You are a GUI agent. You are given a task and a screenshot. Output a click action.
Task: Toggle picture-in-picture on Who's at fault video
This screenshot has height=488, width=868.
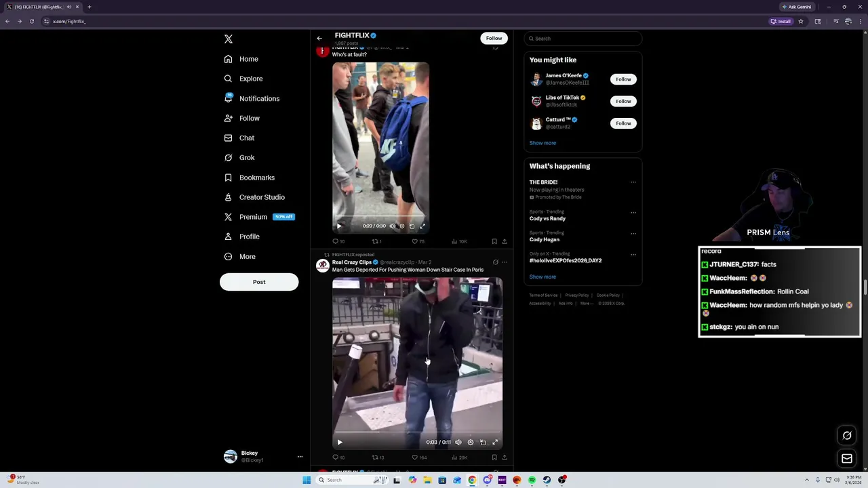412,226
